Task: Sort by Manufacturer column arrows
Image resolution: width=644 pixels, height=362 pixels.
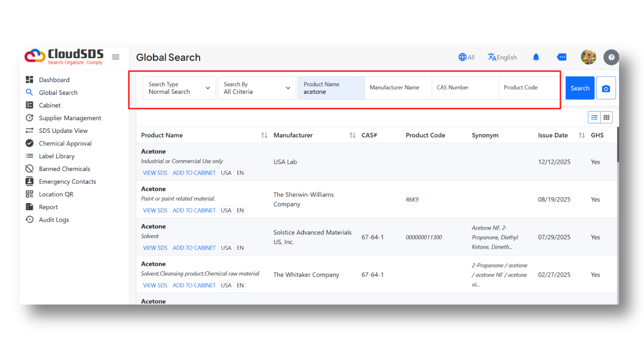Action: [x=352, y=135]
